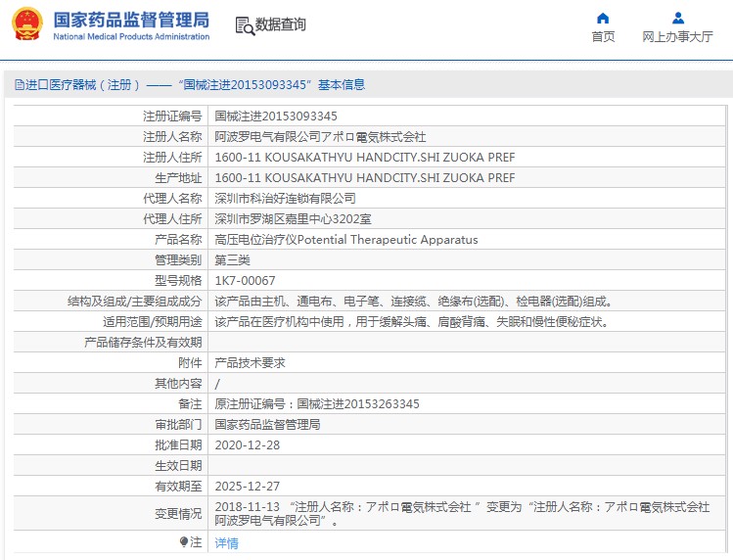Click the 审批部门 row label
The image size is (733, 560).
click(x=178, y=425)
